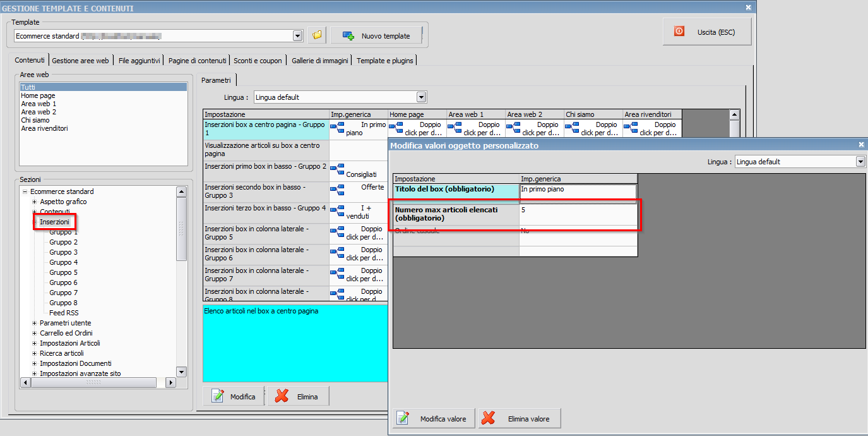868x436 pixels.
Task: Expand the Impostazioni Documenti tree node
Action: (x=34, y=363)
